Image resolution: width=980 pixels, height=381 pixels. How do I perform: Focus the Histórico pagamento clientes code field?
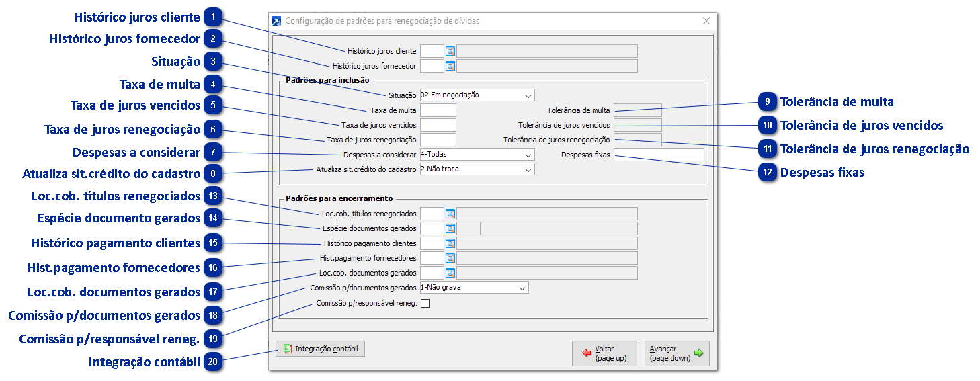click(432, 243)
